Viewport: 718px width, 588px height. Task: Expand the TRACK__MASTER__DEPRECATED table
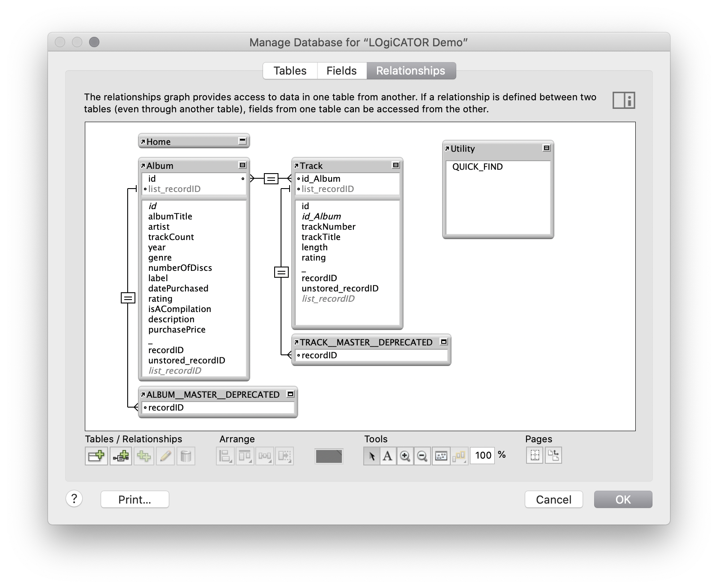tap(443, 342)
